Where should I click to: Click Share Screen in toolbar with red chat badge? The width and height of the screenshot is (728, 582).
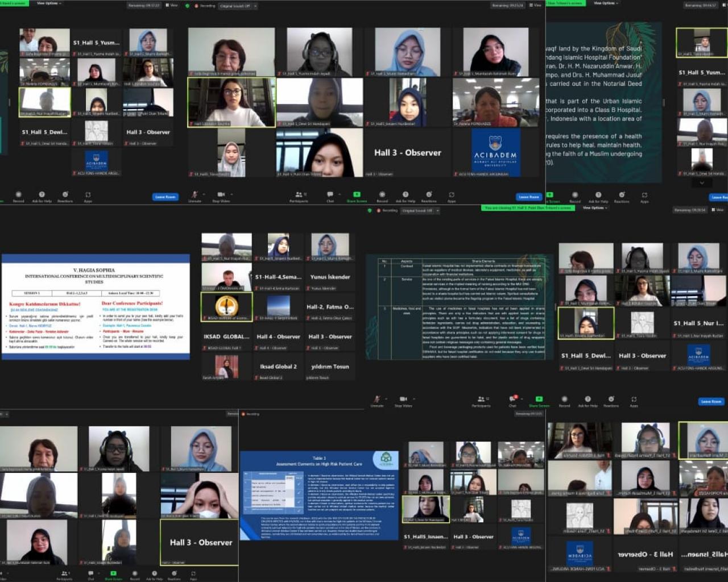click(x=539, y=400)
